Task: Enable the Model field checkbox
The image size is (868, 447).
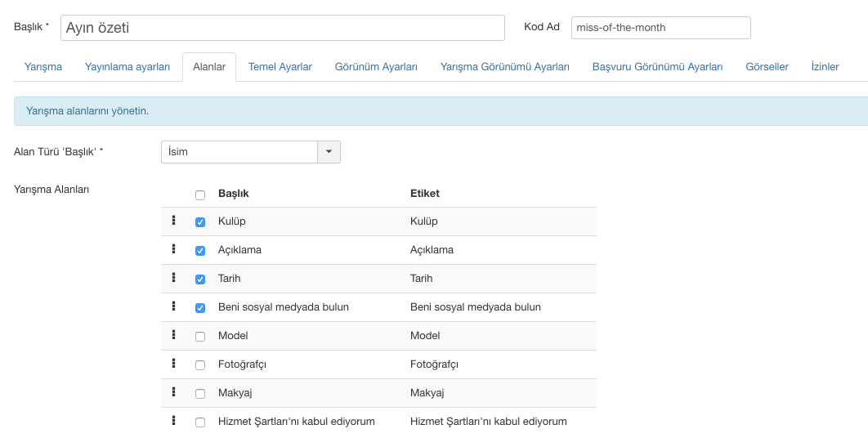Action: (x=200, y=337)
